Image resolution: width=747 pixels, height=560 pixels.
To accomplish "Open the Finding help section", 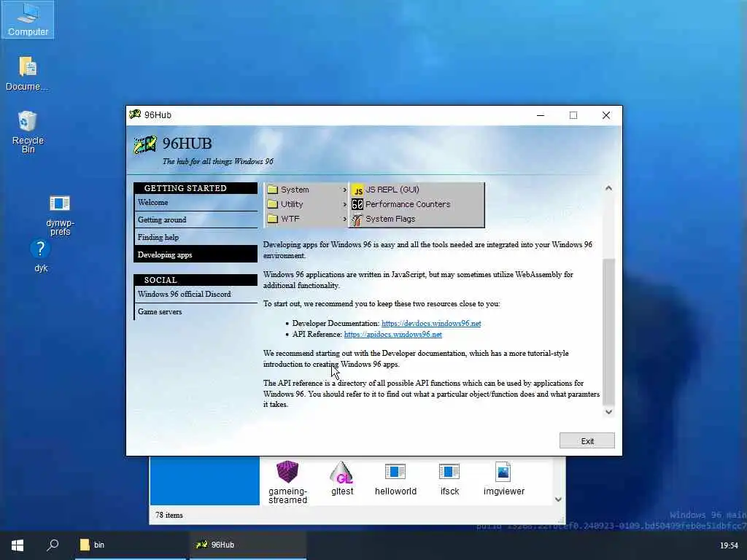I will point(196,237).
